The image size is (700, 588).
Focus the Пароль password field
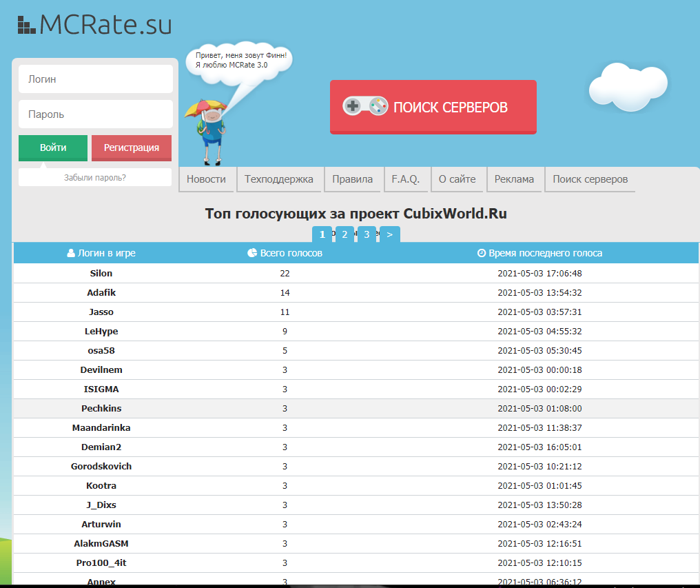[96, 114]
